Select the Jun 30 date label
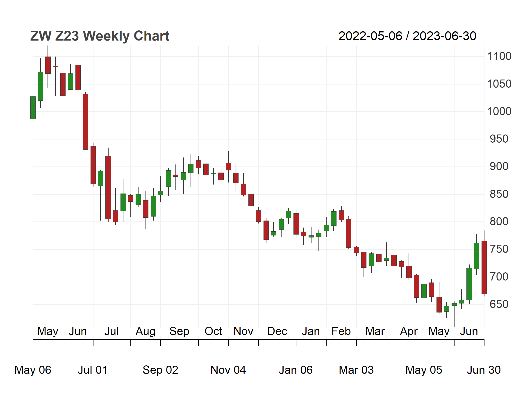The width and height of the screenshot is (532, 399). click(x=484, y=370)
